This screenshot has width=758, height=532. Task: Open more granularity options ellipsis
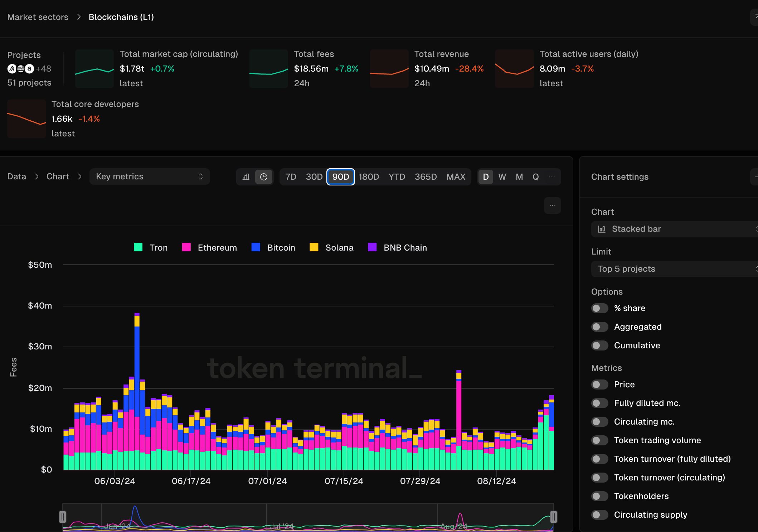pyautogui.click(x=552, y=177)
